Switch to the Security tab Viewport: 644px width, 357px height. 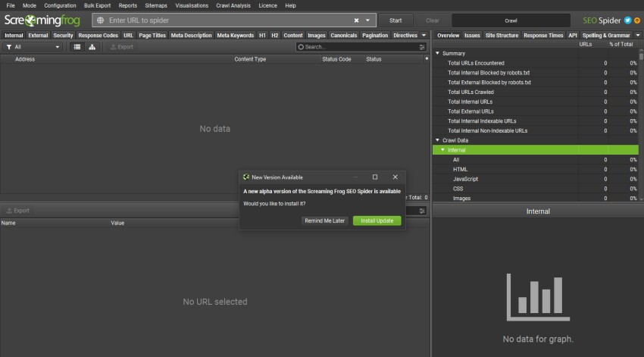pos(63,36)
